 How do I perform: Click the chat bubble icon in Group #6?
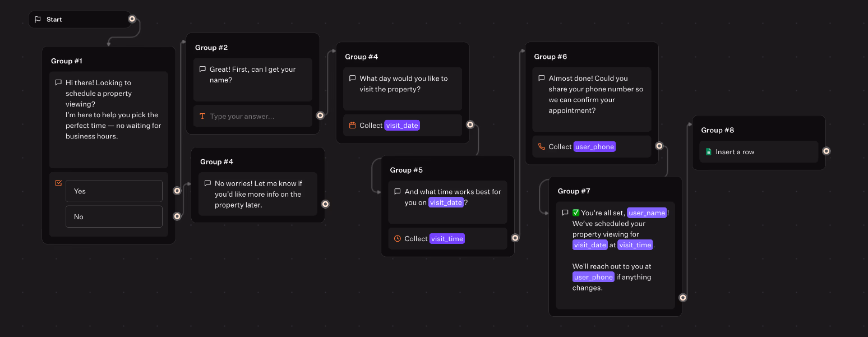pyautogui.click(x=541, y=79)
